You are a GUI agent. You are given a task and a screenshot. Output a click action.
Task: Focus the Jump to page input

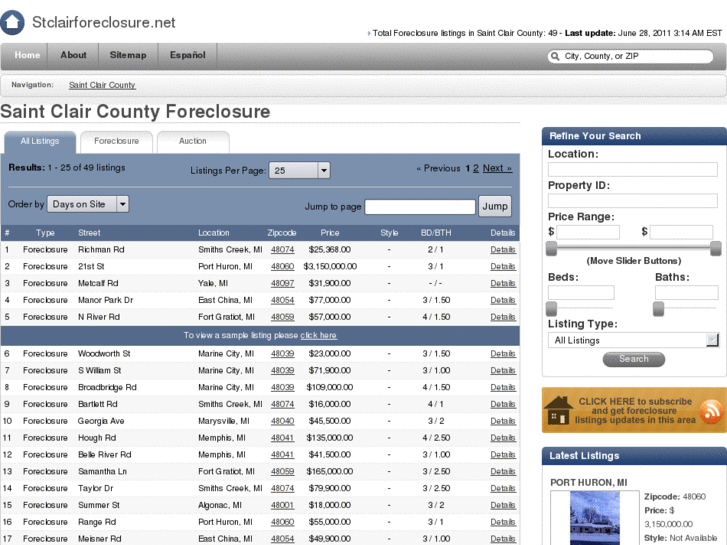point(420,207)
